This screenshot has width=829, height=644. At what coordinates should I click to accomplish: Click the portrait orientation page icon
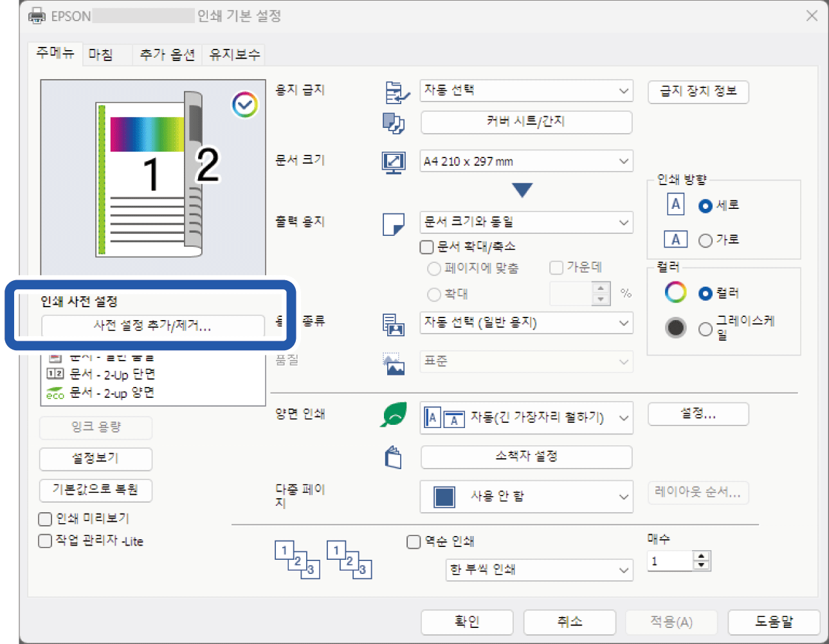[x=675, y=205]
